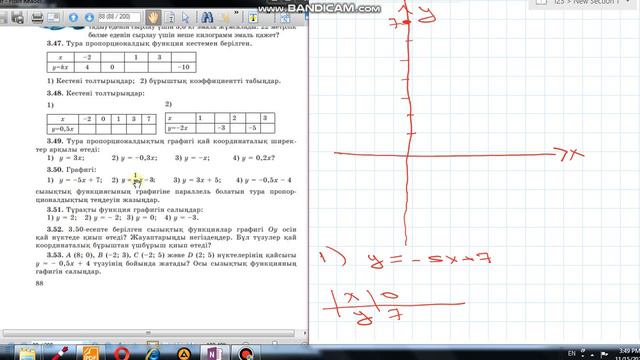This screenshot has width=640, height=360.
Task: Select the Hand tool in PDF toolbar
Action: 153,17
